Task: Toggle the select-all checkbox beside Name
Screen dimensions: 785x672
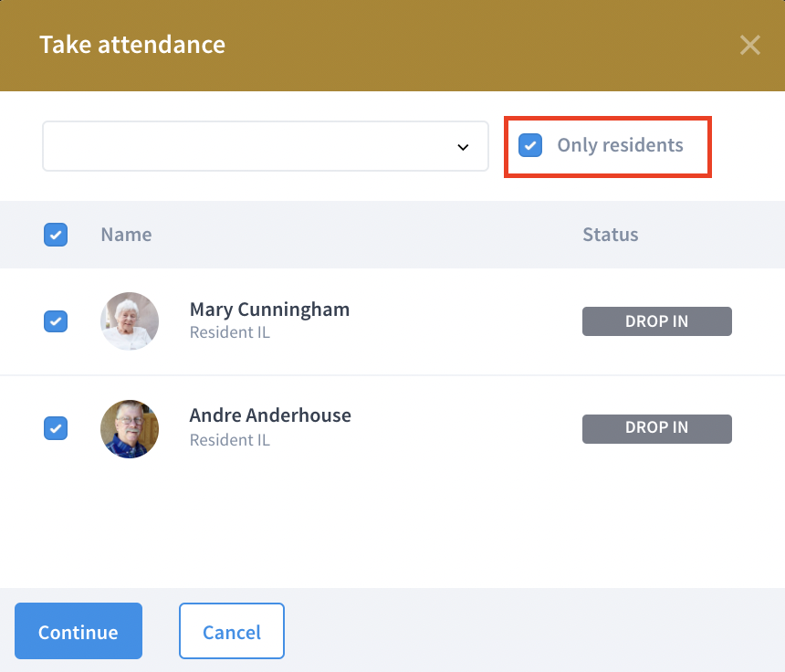Action: point(56,235)
